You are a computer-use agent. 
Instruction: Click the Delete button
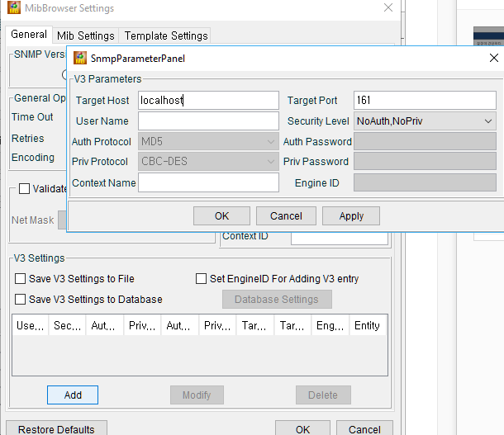[x=323, y=395]
